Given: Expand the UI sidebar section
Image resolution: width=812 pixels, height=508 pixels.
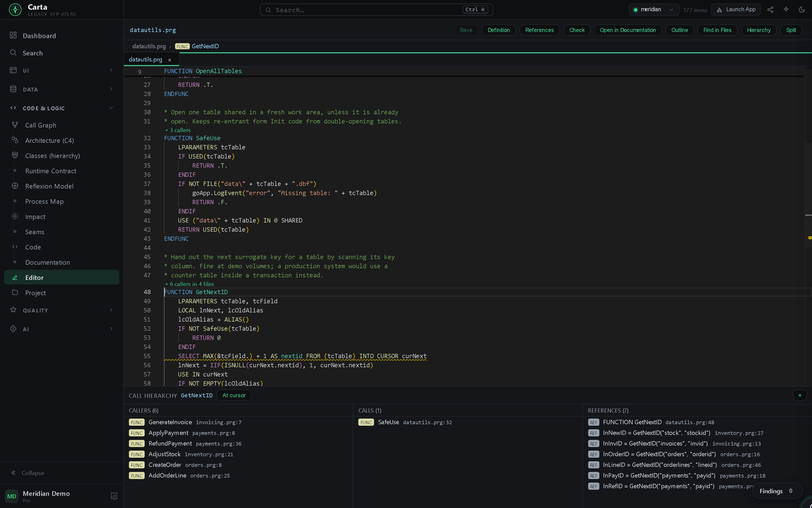Looking at the screenshot, I should point(62,71).
